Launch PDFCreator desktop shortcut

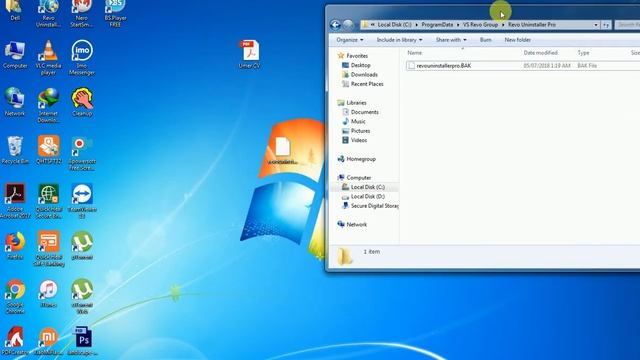(x=15, y=340)
